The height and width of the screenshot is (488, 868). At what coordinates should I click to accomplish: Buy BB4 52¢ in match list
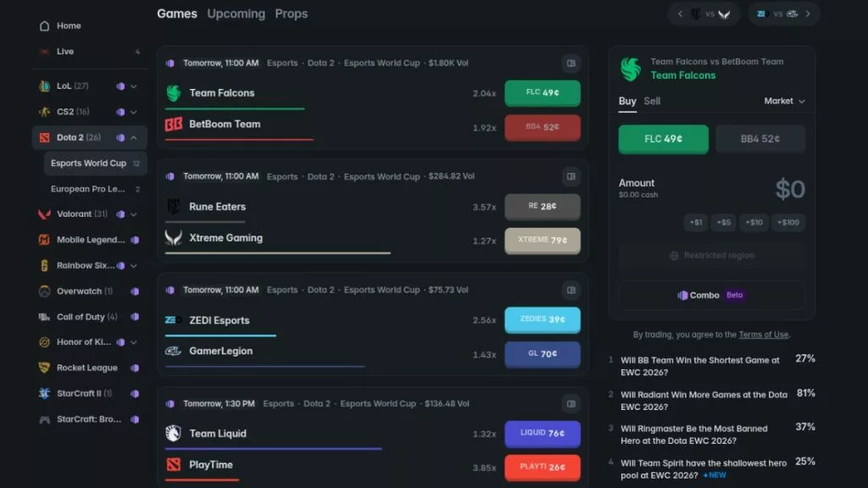[542, 127]
